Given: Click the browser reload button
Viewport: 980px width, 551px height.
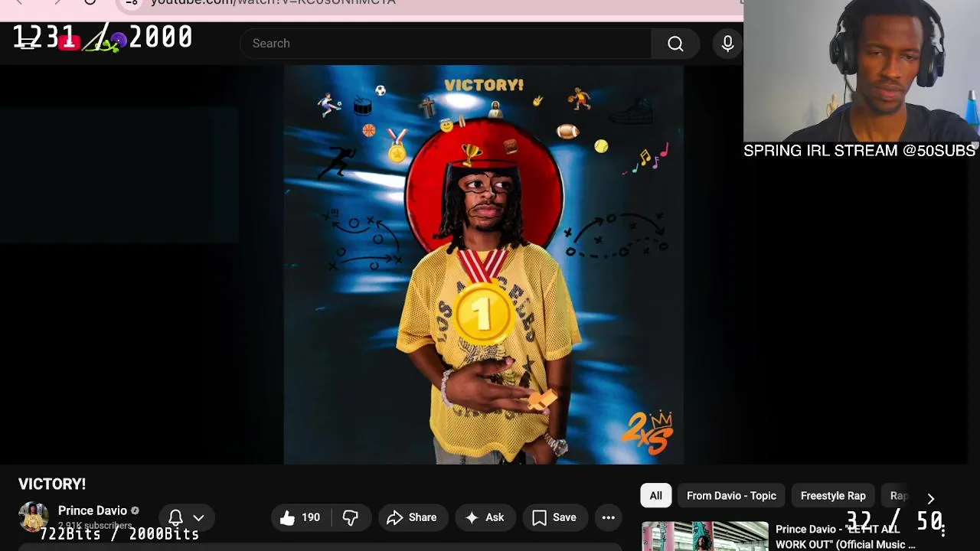Looking at the screenshot, I should (x=90, y=2).
